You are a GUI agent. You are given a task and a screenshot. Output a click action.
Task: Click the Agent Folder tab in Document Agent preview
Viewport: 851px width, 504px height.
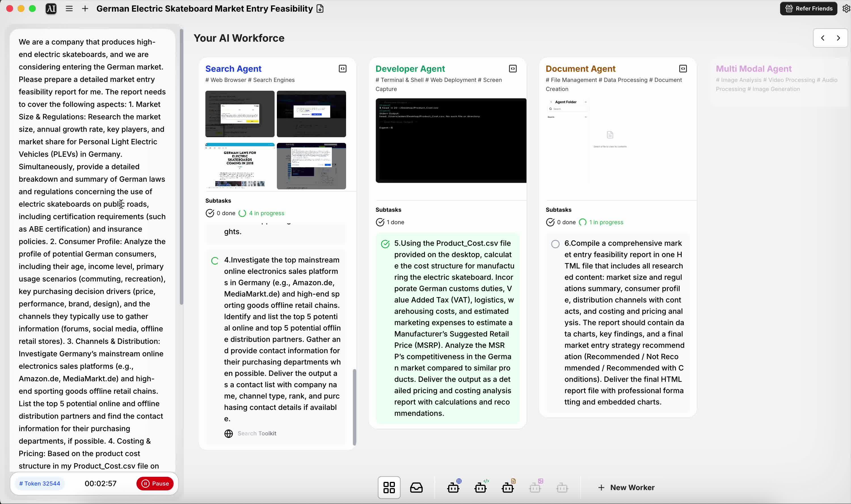pyautogui.click(x=566, y=102)
